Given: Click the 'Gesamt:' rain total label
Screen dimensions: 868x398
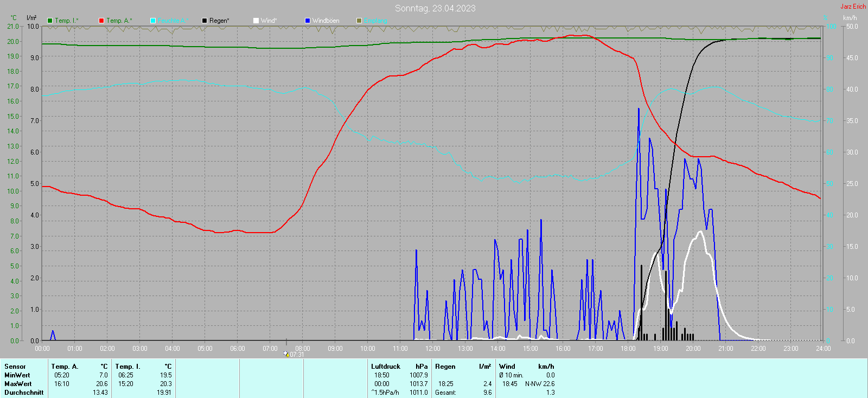Looking at the screenshot, I should pos(446,393).
